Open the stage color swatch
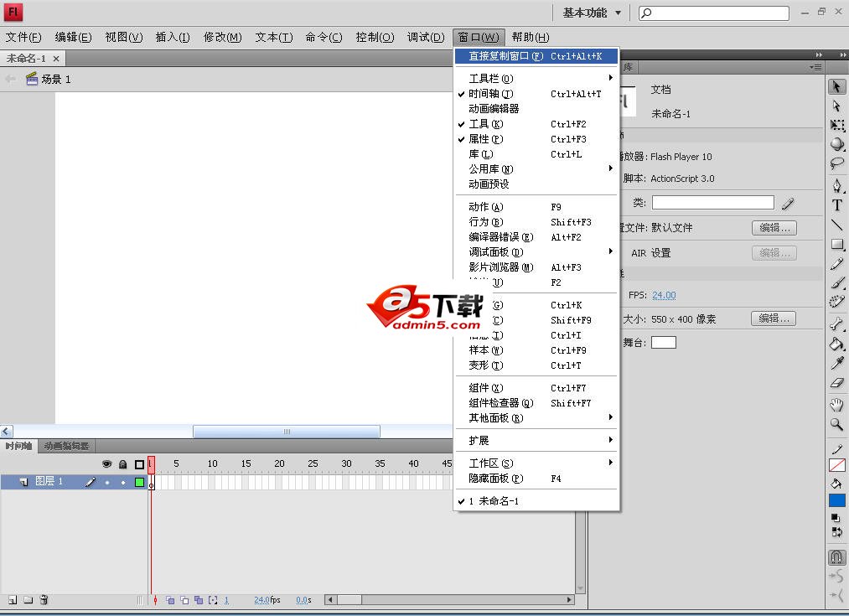This screenshot has height=616, width=849. point(663,342)
